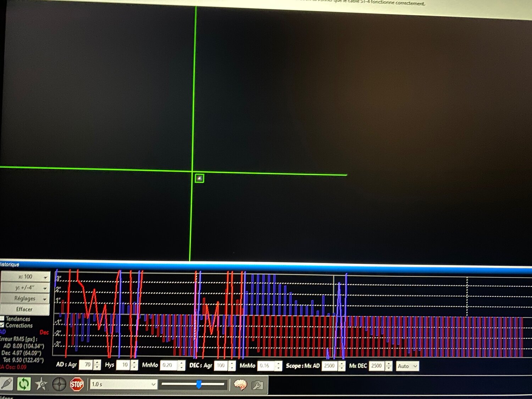The height and width of the screenshot is (399, 532).
Task: Increase AD Agr with its up arrow
Action: pyautogui.click(x=97, y=362)
